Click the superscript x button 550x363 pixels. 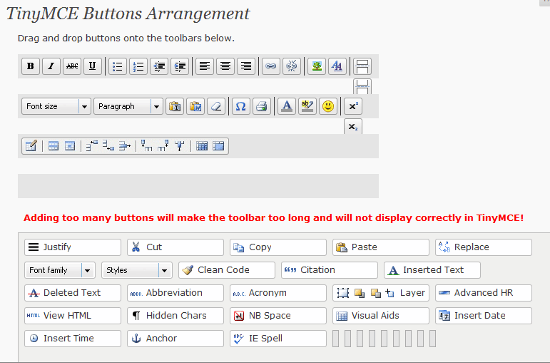point(353,106)
